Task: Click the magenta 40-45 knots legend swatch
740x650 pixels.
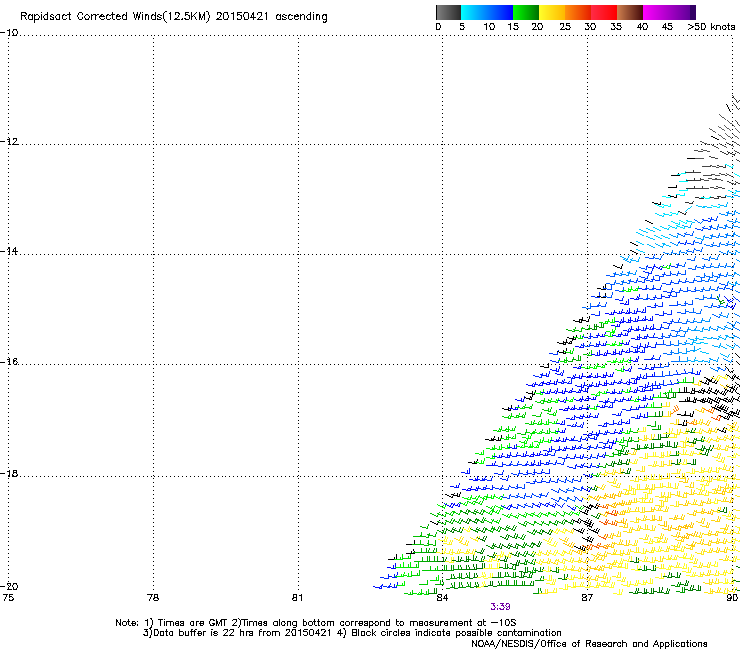Action: tap(656, 12)
